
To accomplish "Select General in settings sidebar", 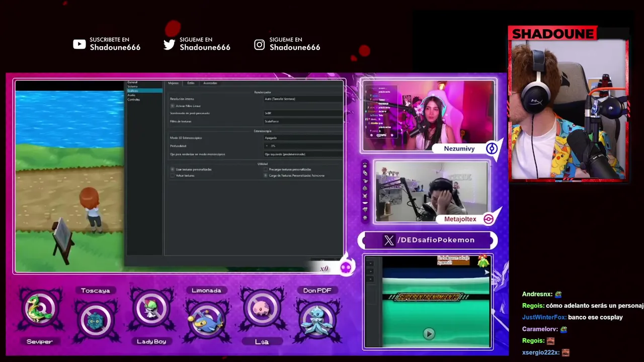I will 132,82.
